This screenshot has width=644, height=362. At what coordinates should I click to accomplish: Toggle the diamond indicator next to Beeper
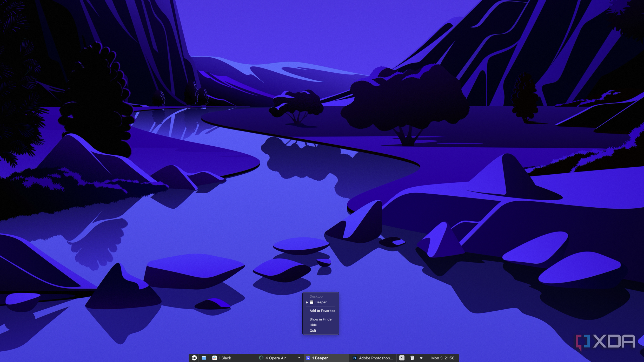pyautogui.click(x=307, y=302)
